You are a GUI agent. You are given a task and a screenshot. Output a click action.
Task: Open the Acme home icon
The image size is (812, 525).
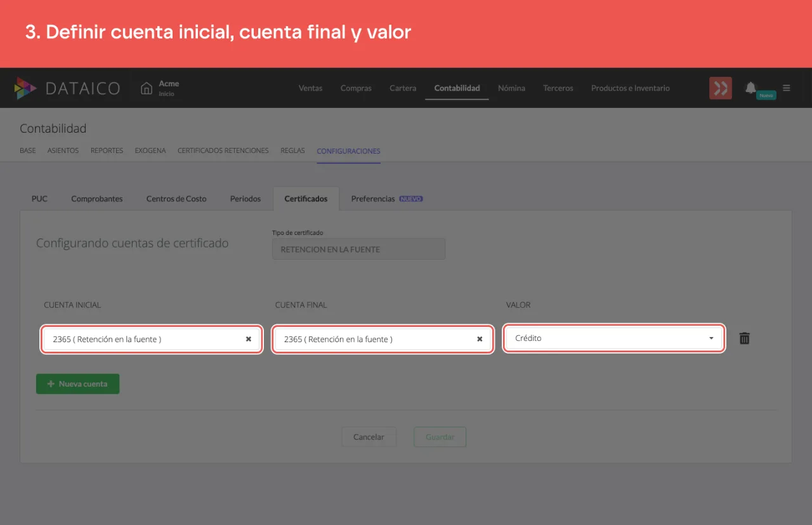147,88
